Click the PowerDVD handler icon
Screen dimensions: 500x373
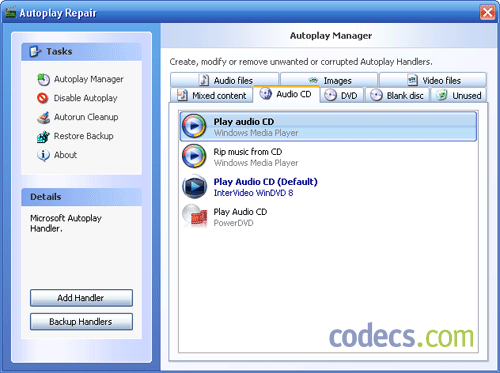click(195, 216)
